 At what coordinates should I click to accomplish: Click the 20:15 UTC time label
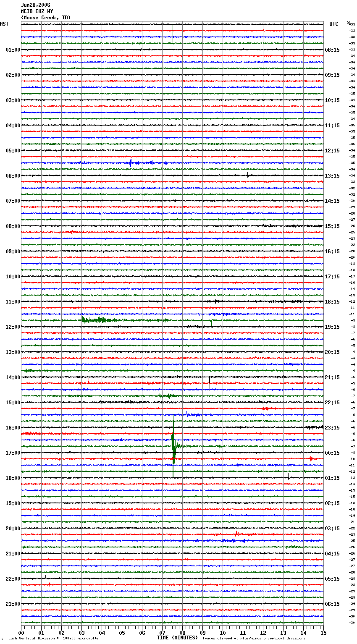332,352
